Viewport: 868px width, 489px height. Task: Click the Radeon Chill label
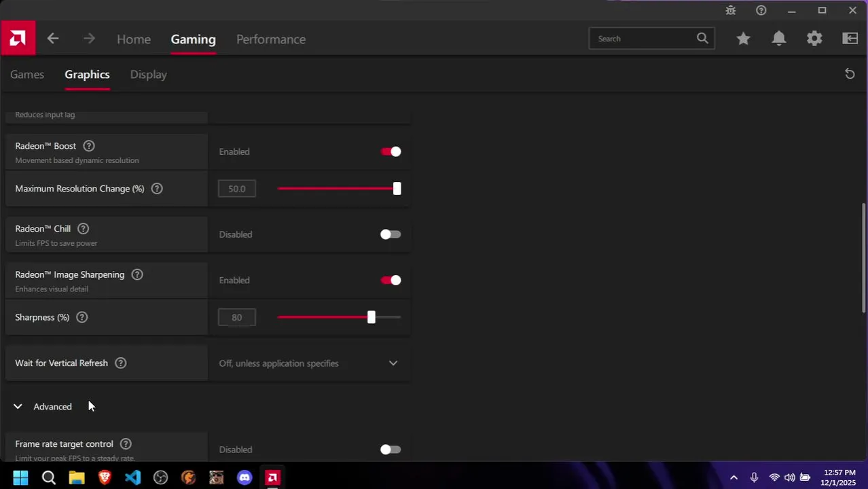pos(43,229)
